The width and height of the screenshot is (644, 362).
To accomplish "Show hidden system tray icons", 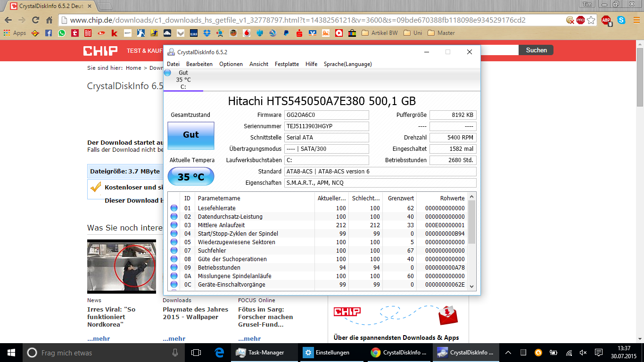I will click(x=508, y=353).
